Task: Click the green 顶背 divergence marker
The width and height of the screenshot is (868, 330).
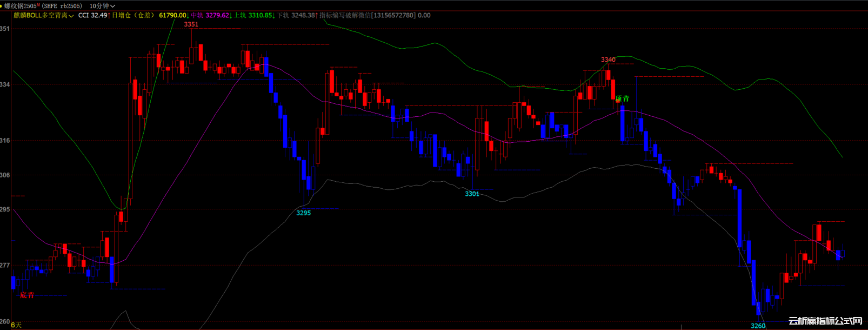Action: click(x=622, y=98)
